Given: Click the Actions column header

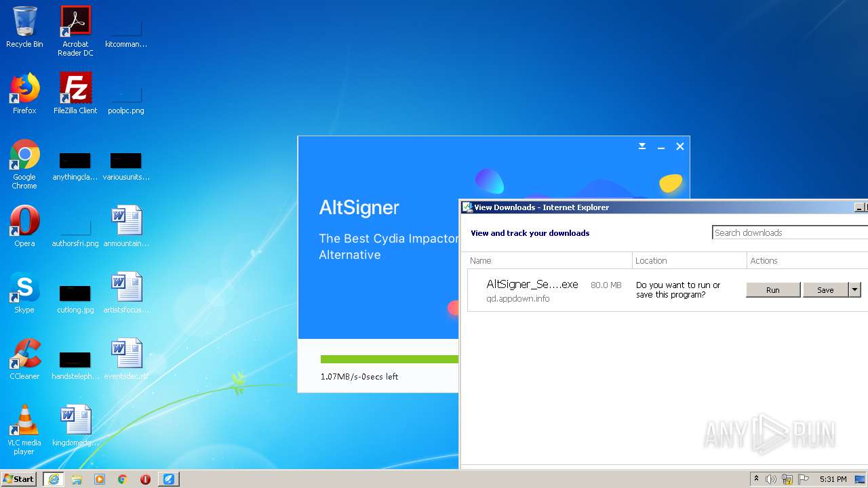Looking at the screenshot, I should (x=807, y=260).
